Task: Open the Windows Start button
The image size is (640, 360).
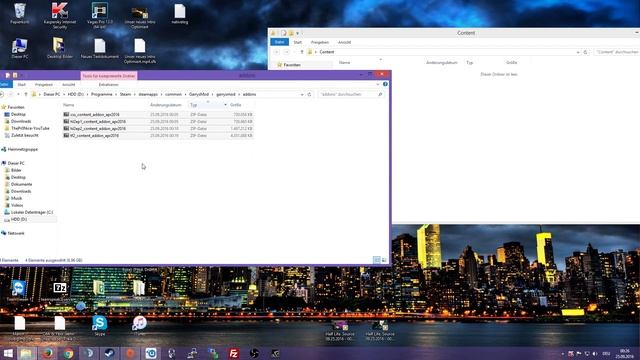Action: pyautogui.click(x=8, y=353)
